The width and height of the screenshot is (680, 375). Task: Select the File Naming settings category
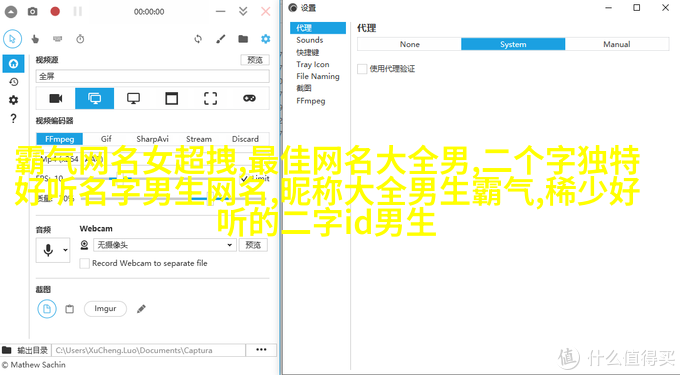pyautogui.click(x=318, y=76)
